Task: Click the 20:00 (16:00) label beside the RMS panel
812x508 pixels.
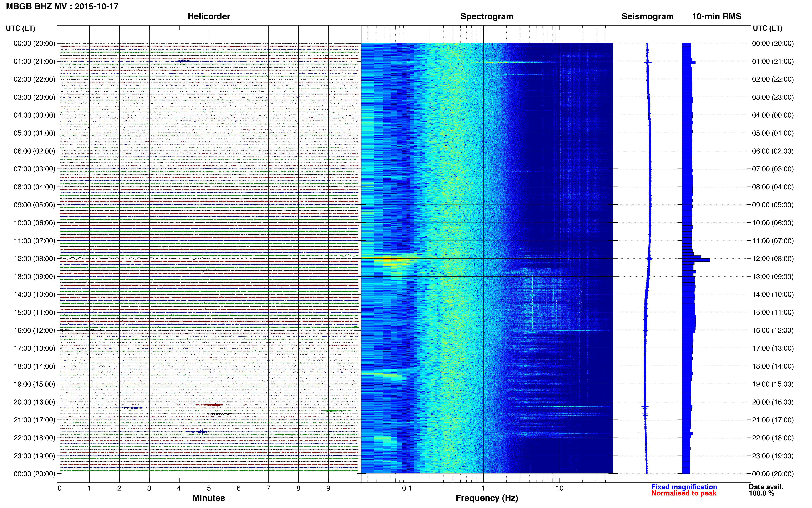Action: [x=773, y=402]
